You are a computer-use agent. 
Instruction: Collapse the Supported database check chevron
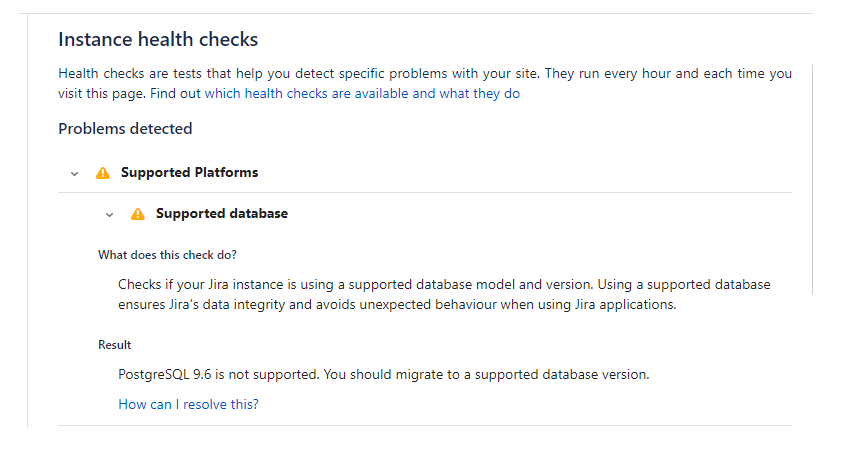pyautogui.click(x=110, y=214)
